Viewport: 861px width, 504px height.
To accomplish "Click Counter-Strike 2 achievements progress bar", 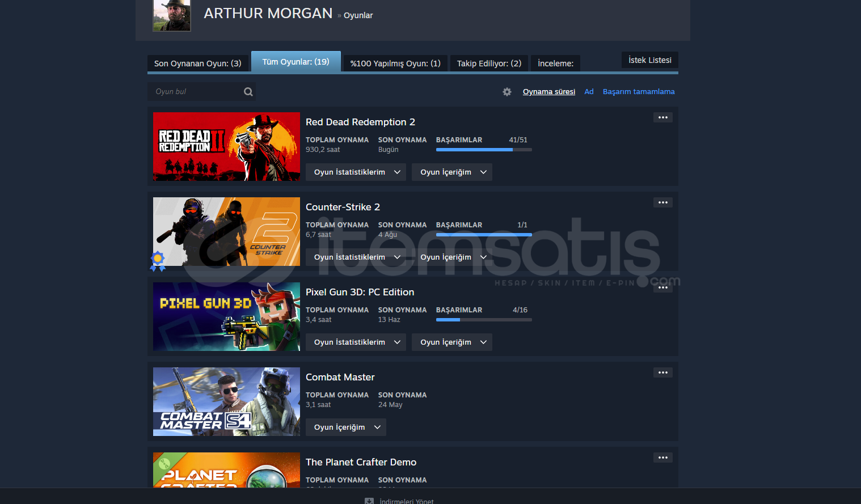I will click(x=484, y=235).
